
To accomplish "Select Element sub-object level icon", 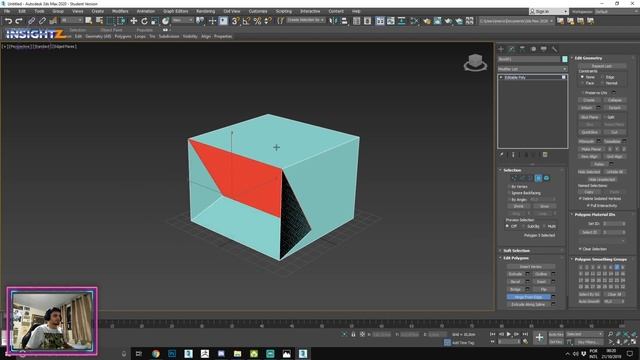I will click(547, 178).
